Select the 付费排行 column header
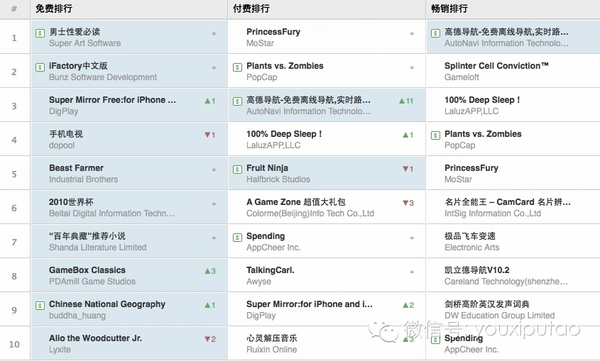 pos(251,8)
